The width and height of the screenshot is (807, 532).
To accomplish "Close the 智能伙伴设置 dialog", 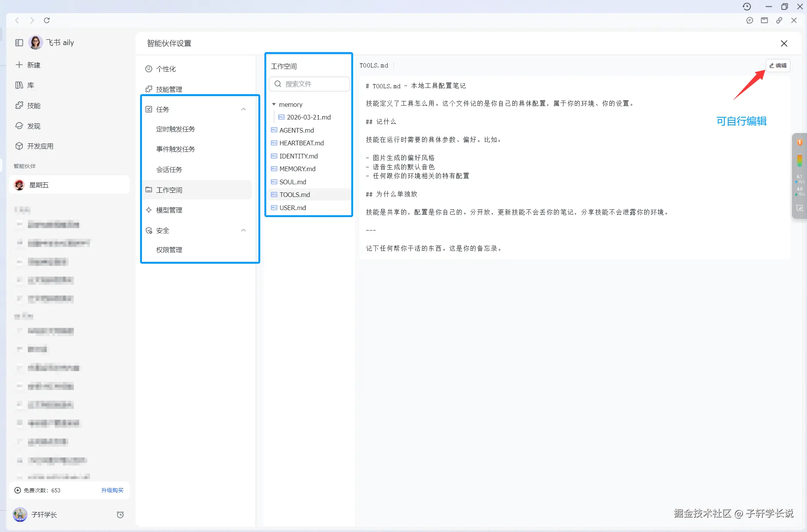I will pyautogui.click(x=784, y=44).
